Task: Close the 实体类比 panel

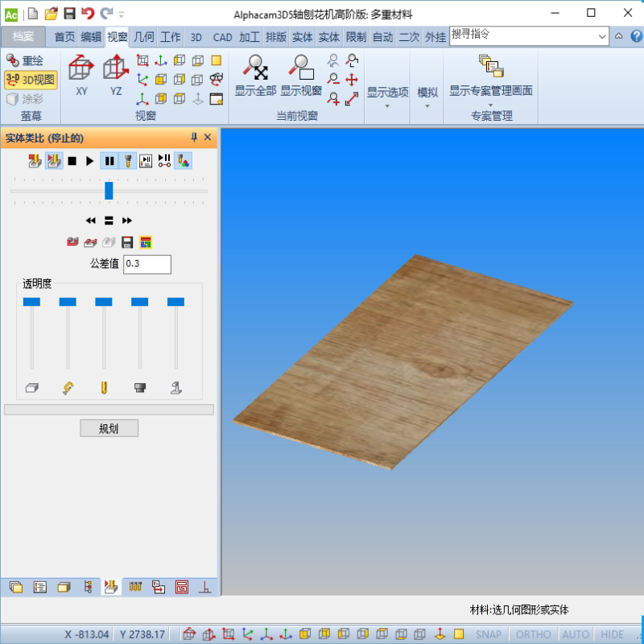Action: click(208, 137)
